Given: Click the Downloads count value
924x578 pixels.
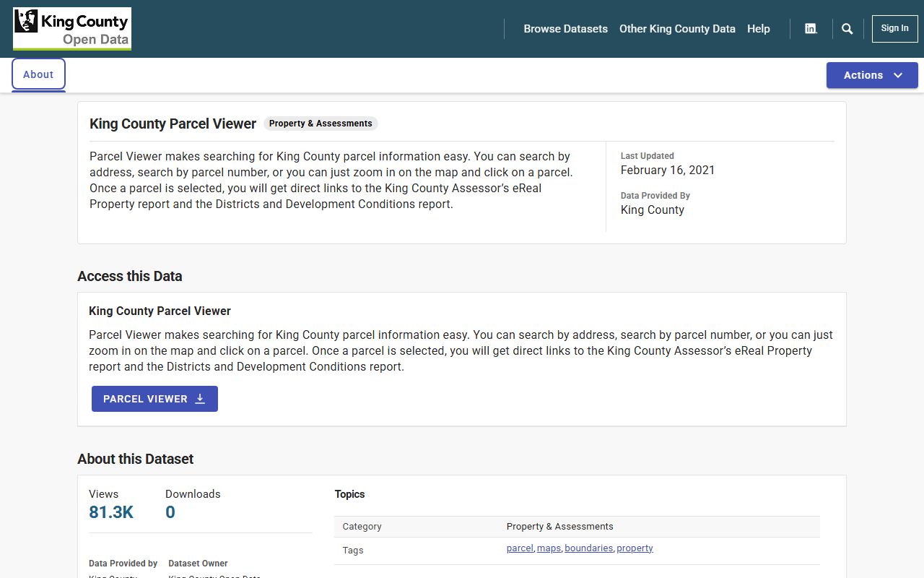Looking at the screenshot, I should tap(170, 512).
